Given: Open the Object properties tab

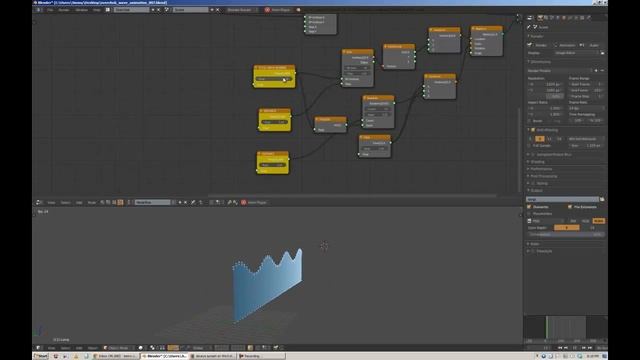Looking at the screenshot, I should 564,18.
